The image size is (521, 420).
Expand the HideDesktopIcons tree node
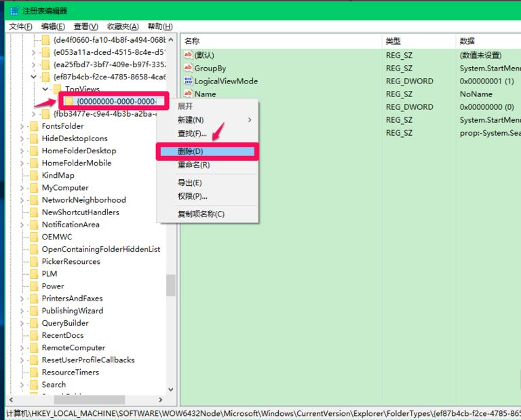[x=22, y=138]
